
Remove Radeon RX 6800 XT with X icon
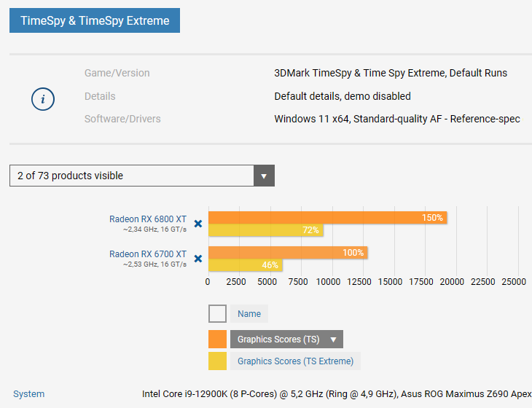click(x=197, y=224)
